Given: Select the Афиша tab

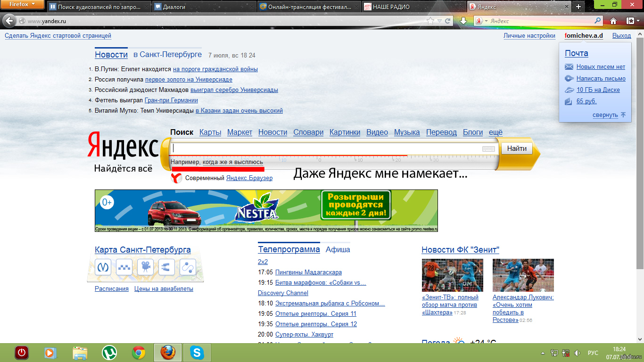Looking at the screenshot, I should coord(338,250).
